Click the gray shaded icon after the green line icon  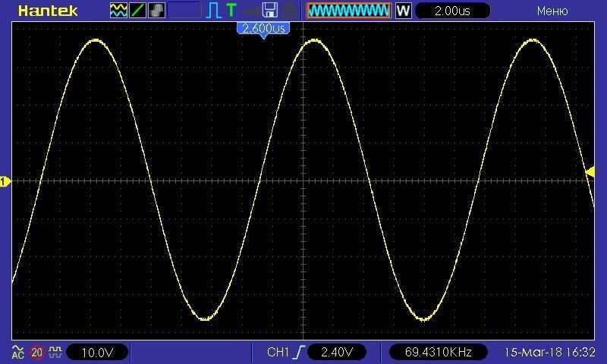[x=156, y=11]
